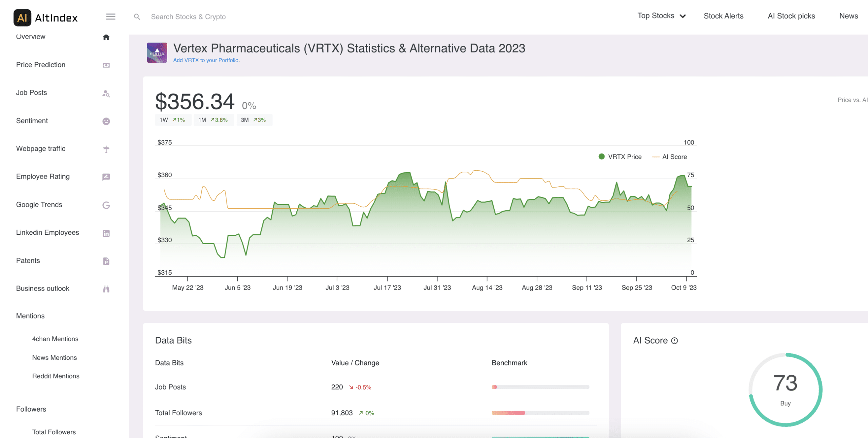Screen dimensions: 868x438
Task: Click the 220 job posts value
Action: (337, 387)
